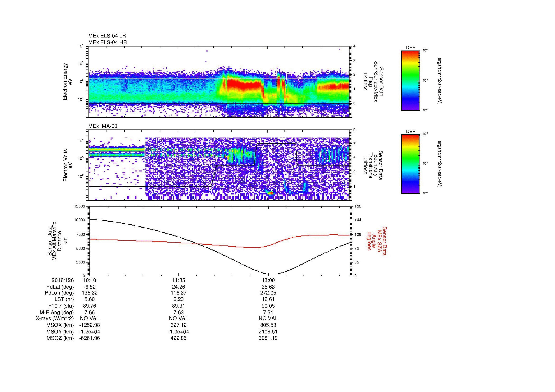Click the time tick label '13:00'

coord(268,280)
